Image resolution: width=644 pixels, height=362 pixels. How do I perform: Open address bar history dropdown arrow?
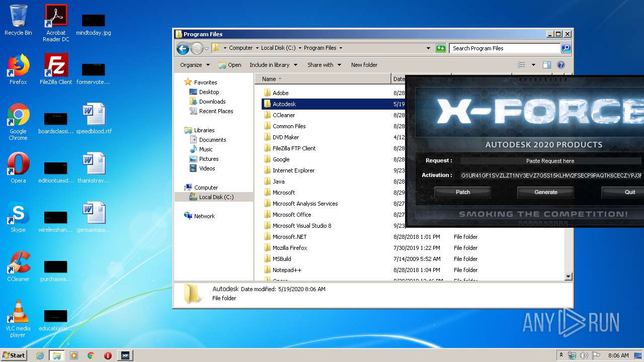pyautogui.click(x=428, y=48)
